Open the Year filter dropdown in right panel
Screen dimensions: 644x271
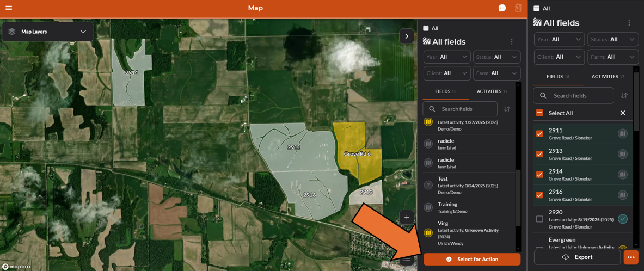point(560,39)
